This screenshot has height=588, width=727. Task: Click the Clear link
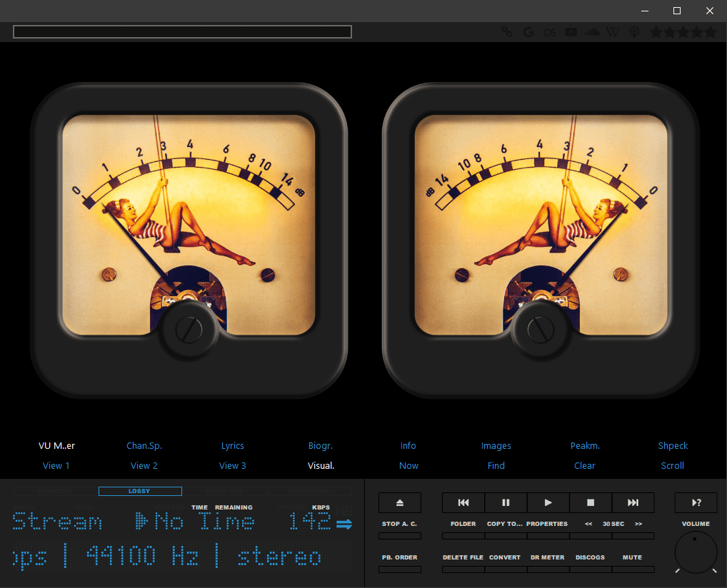(585, 466)
